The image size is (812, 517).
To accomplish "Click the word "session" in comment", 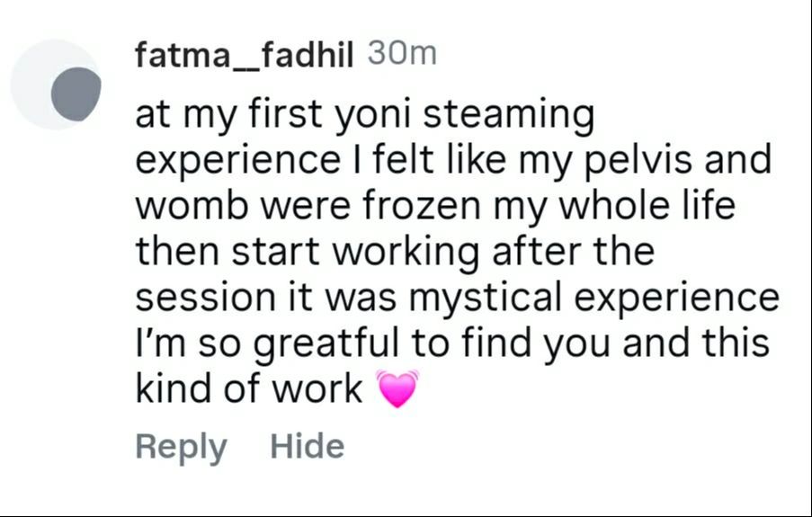I will pos(191,298).
